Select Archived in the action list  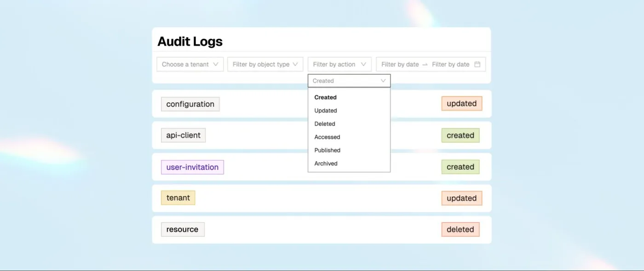326,164
